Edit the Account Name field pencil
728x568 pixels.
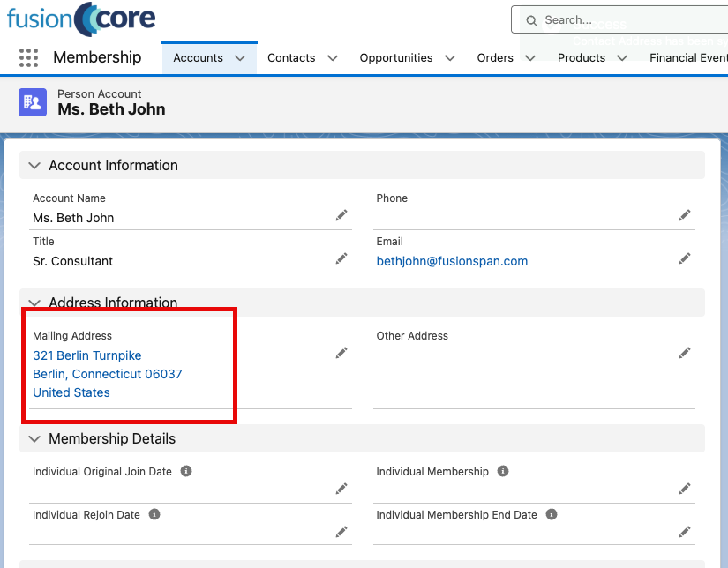(341, 215)
